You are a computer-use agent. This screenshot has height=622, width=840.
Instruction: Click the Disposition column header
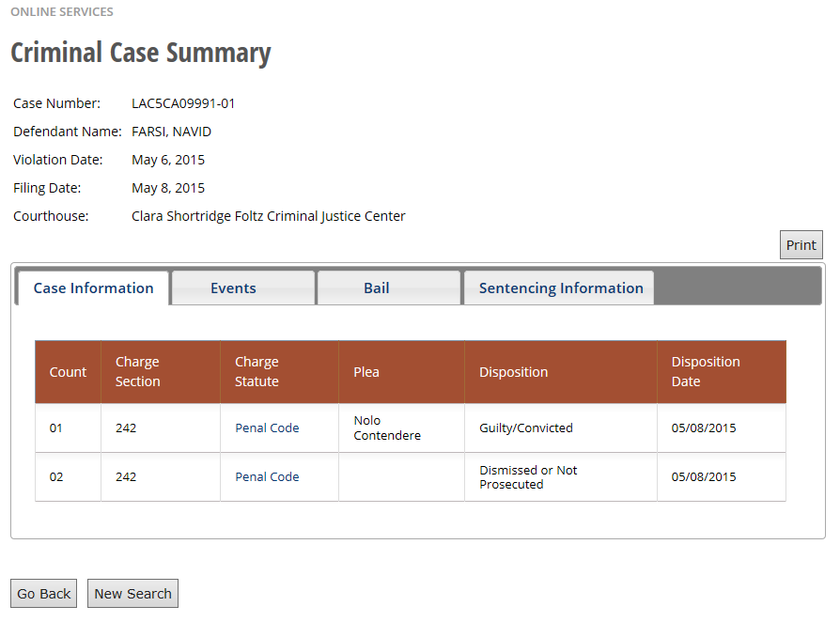coord(561,372)
